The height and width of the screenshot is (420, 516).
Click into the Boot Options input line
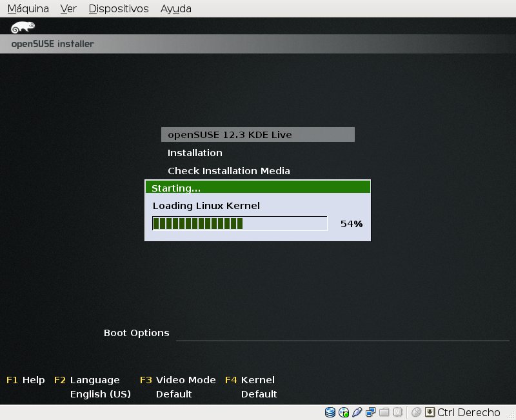click(342, 334)
